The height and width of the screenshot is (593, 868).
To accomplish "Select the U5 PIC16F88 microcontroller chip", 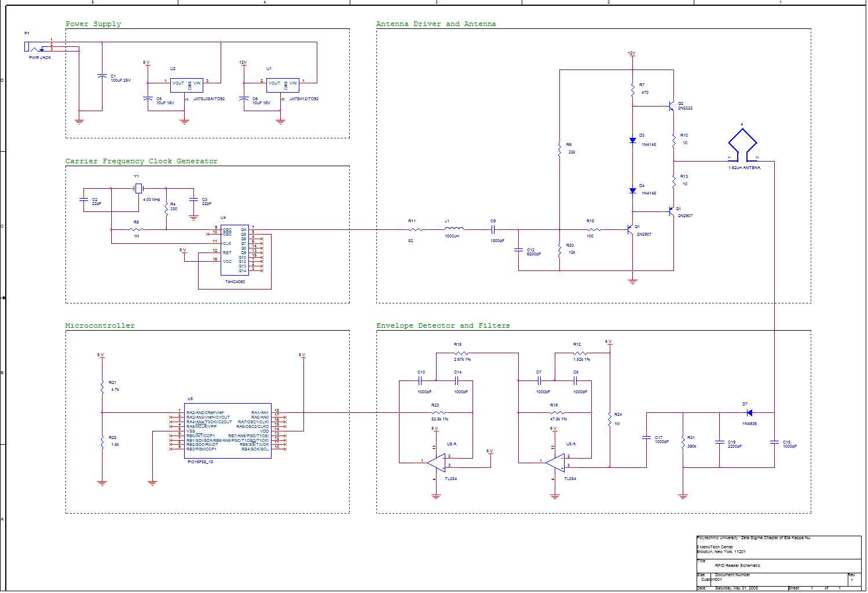I will click(229, 431).
